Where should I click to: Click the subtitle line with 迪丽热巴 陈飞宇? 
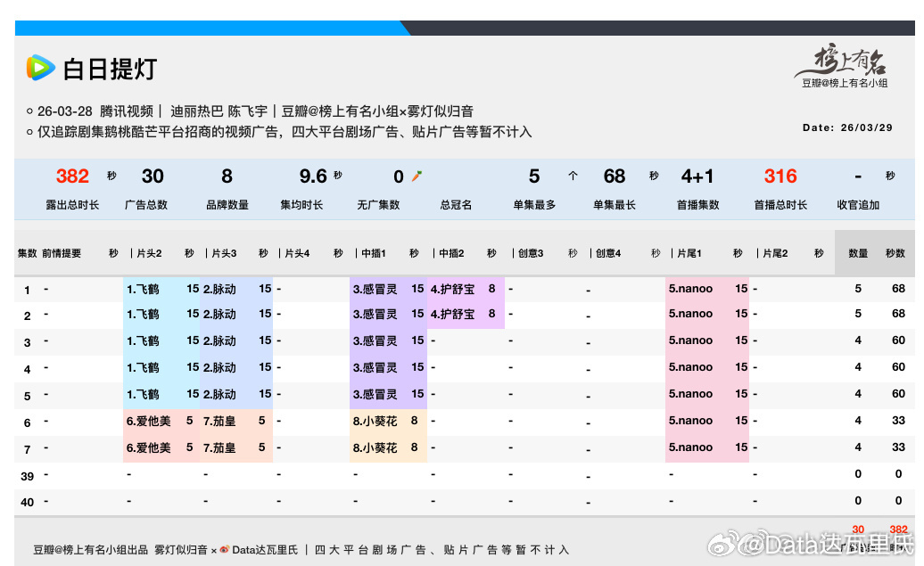point(255,111)
